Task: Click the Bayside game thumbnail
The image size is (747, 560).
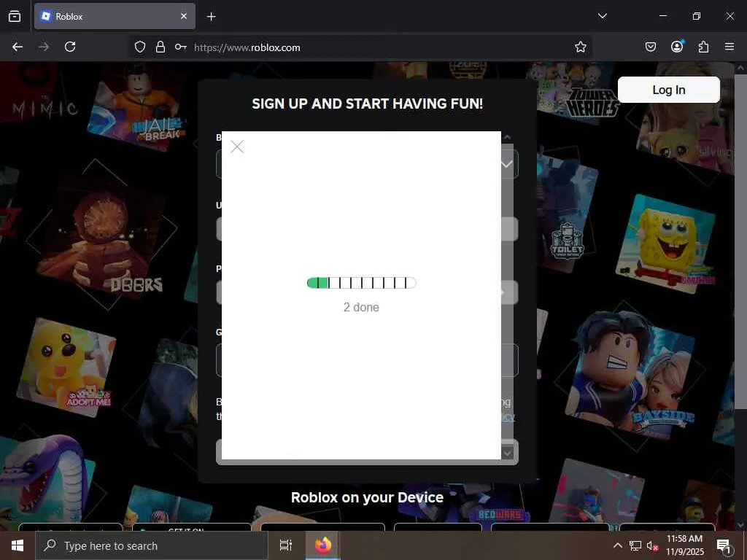Action: point(631,376)
